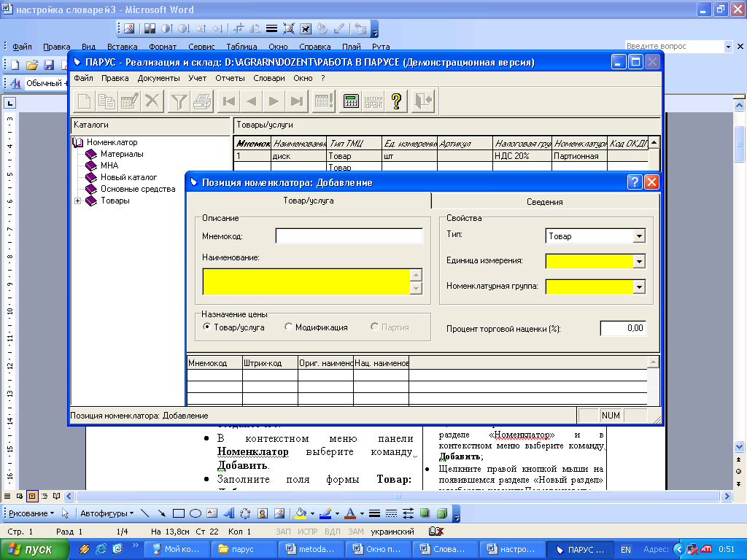The height and width of the screenshot is (560, 747).
Task: Go to next record in Parus toolbar
Action: point(274,101)
